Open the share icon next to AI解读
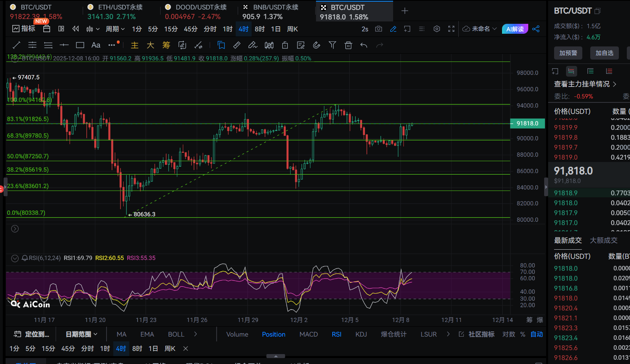 click(x=536, y=29)
